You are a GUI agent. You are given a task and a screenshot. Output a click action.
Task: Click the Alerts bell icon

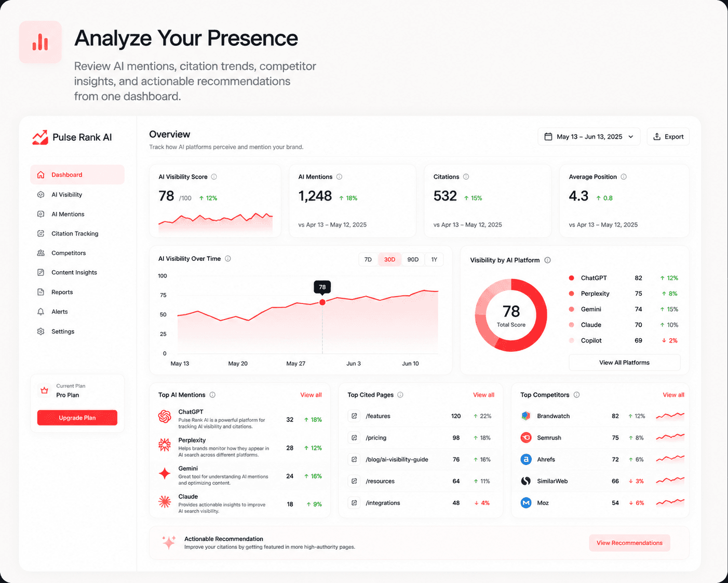pos(41,312)
